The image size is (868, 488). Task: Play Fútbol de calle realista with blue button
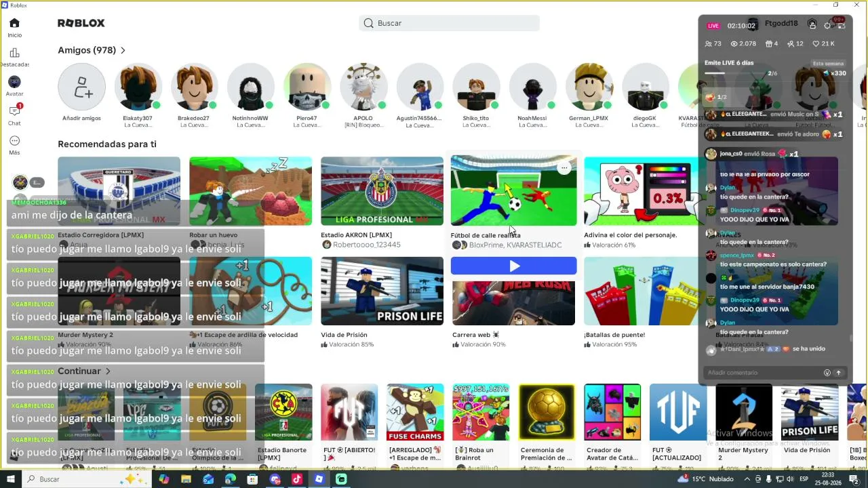(514, 266)
